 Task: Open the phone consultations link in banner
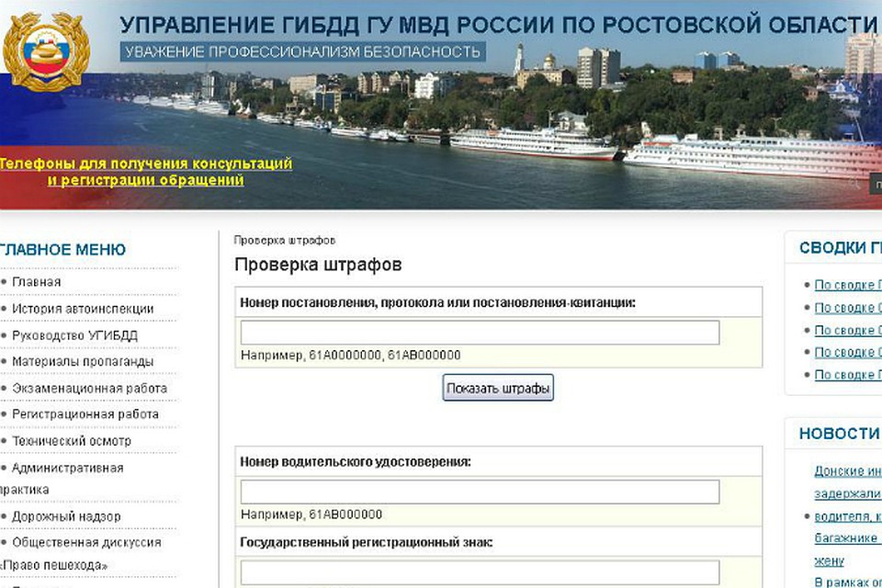click(x=146, y=172)
